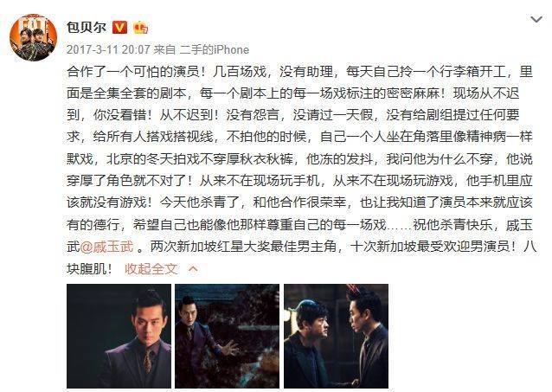Click the orange V verified badge
552x392 pixels.
(x=119, y=27)
